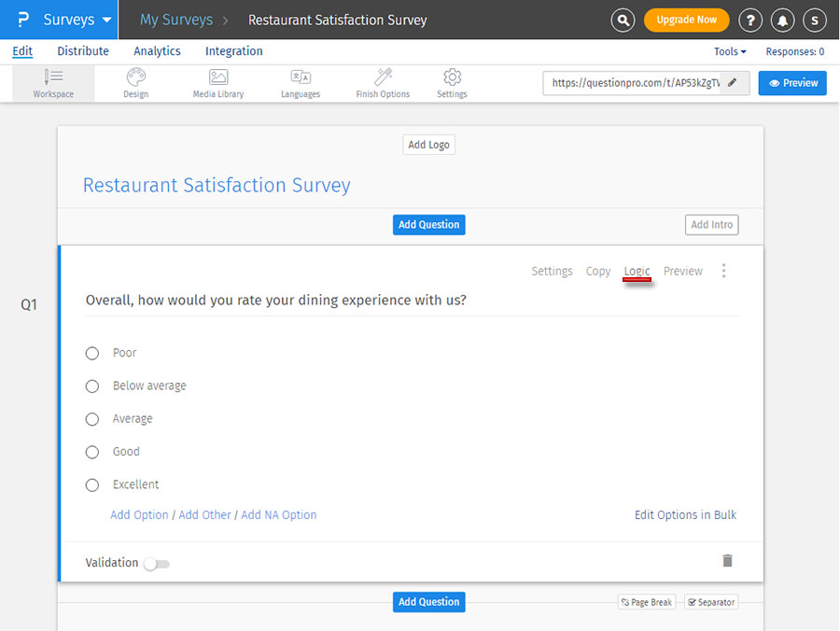Screen dimensions: 840x631
Task: Open the Tools dropdown
Action: [x=729, y=51]
